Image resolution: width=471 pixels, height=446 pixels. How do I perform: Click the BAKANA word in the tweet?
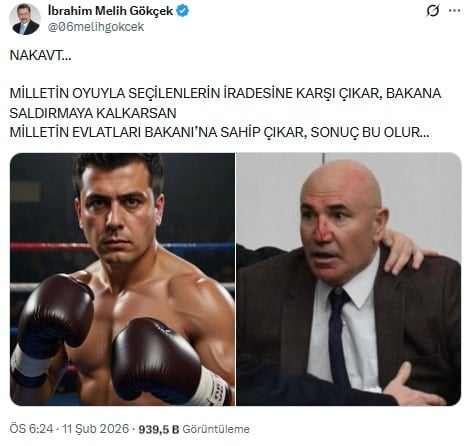tap(414, 93)
